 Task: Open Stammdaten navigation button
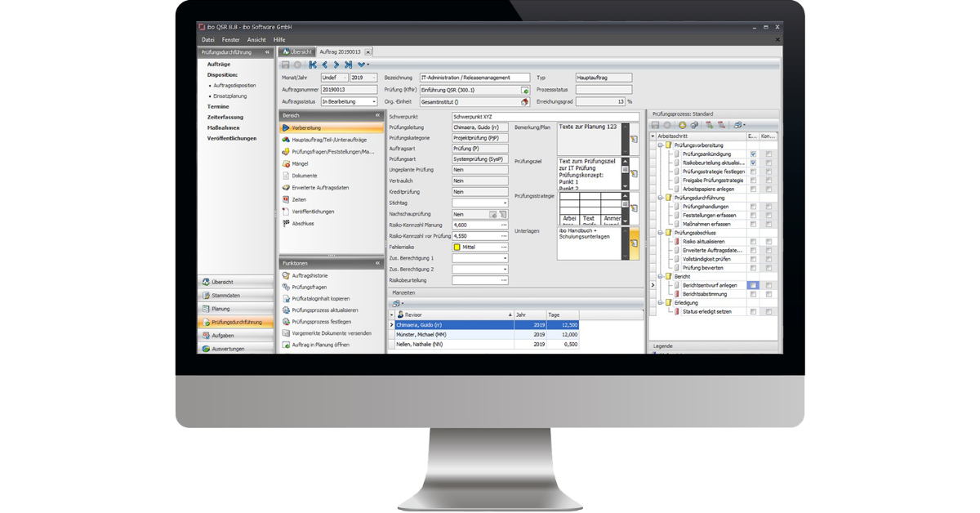[236, 296]
